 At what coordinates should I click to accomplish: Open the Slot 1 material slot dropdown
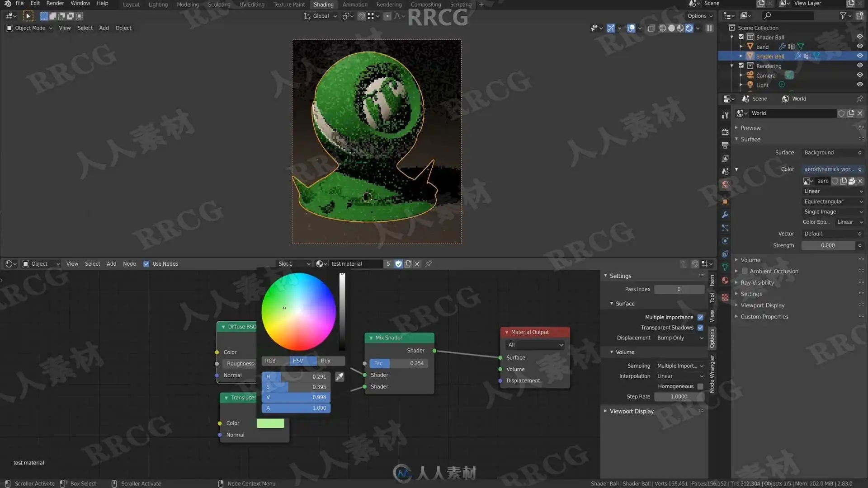point(294,264)
